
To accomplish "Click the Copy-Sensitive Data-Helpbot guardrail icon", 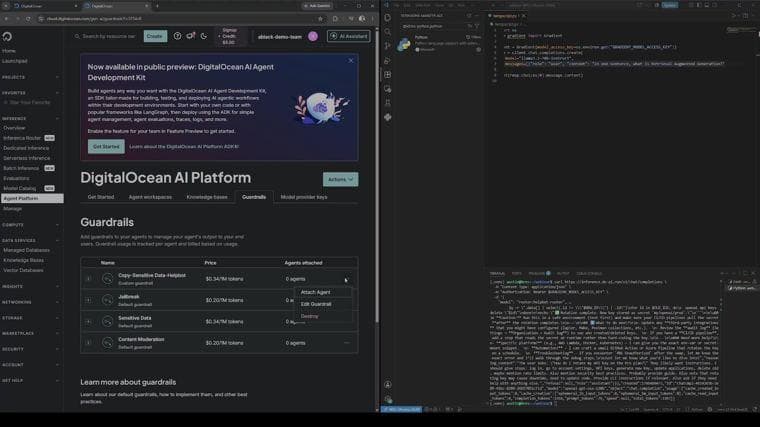I will click(107, 279).
